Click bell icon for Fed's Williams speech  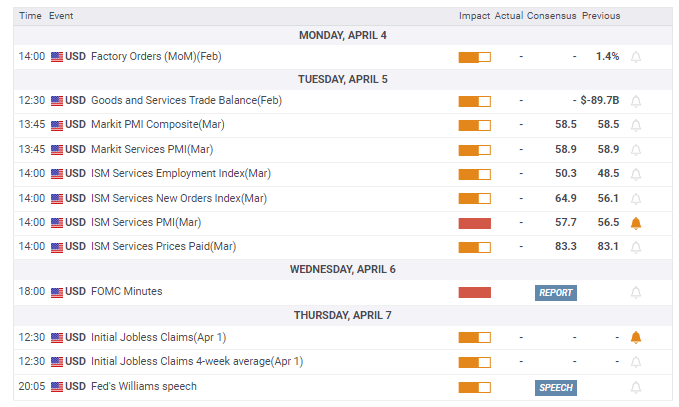point(636,387)
